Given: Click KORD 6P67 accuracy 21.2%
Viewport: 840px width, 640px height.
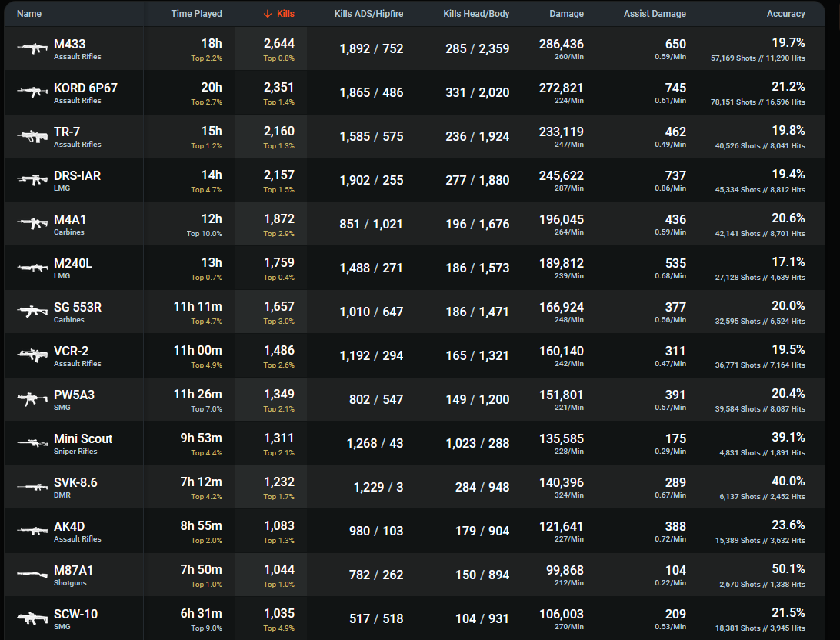Looking at the screenshot, I should (x=788, y=87).
